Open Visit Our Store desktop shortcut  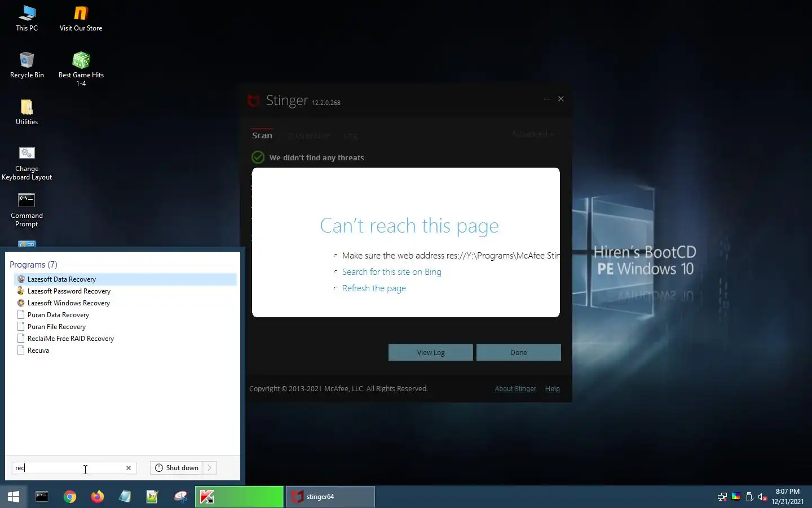[x=81, y=18]
